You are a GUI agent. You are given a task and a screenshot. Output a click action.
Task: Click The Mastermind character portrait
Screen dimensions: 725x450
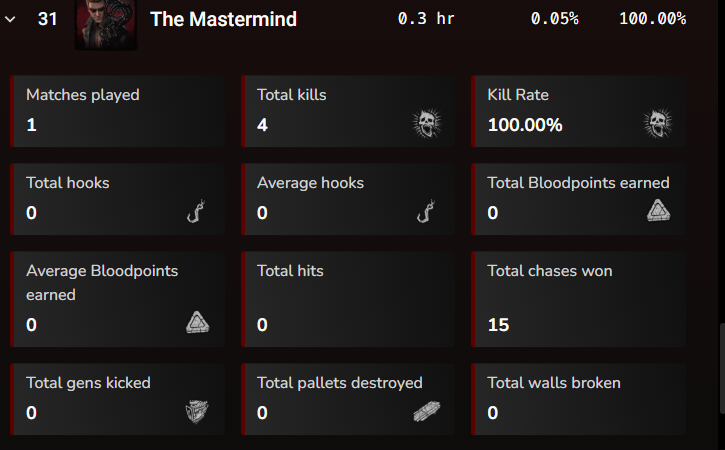pyautogui.click(x=106, y=21)
